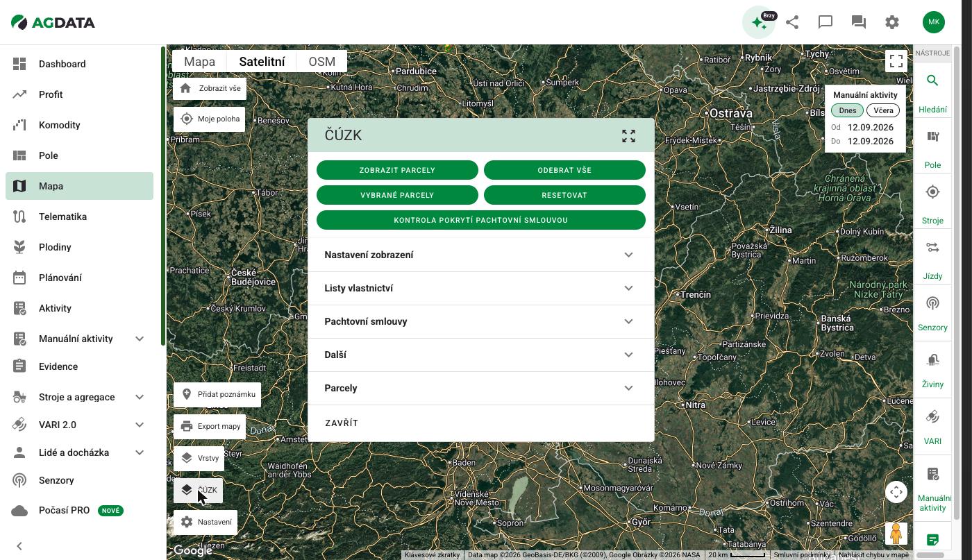972x560 pixels.
Task: Expand the Nastavení zobrazení section
Action: coord(480,255)
